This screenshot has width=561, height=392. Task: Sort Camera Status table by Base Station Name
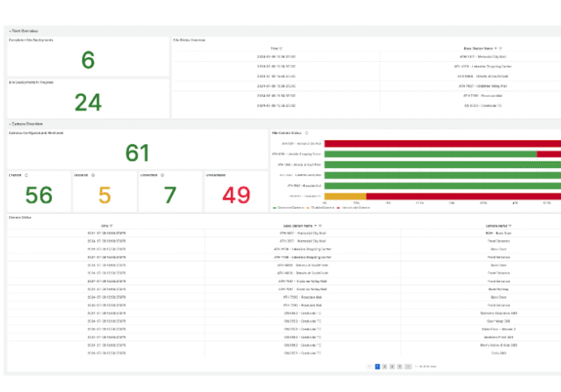click(298, 226)
